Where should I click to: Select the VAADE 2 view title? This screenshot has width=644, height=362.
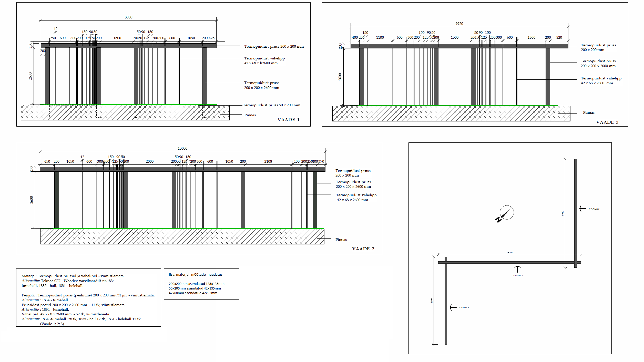(x=363, y=249)
